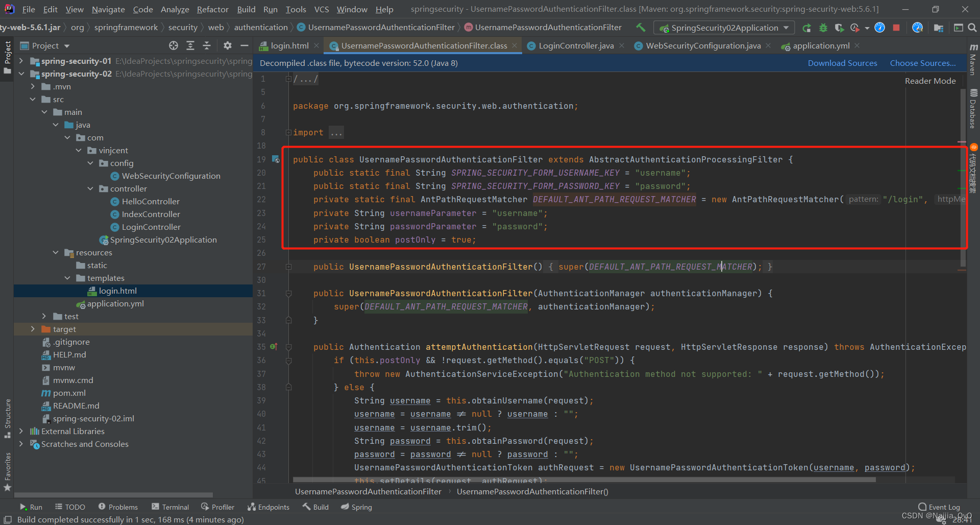This screenshot has height=525, width=980.
Task: Open the Navigate menu
Action: 108,9
